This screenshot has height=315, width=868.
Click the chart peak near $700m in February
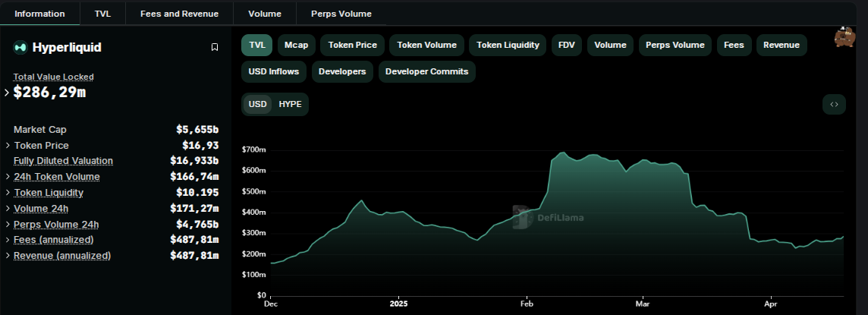563,153
